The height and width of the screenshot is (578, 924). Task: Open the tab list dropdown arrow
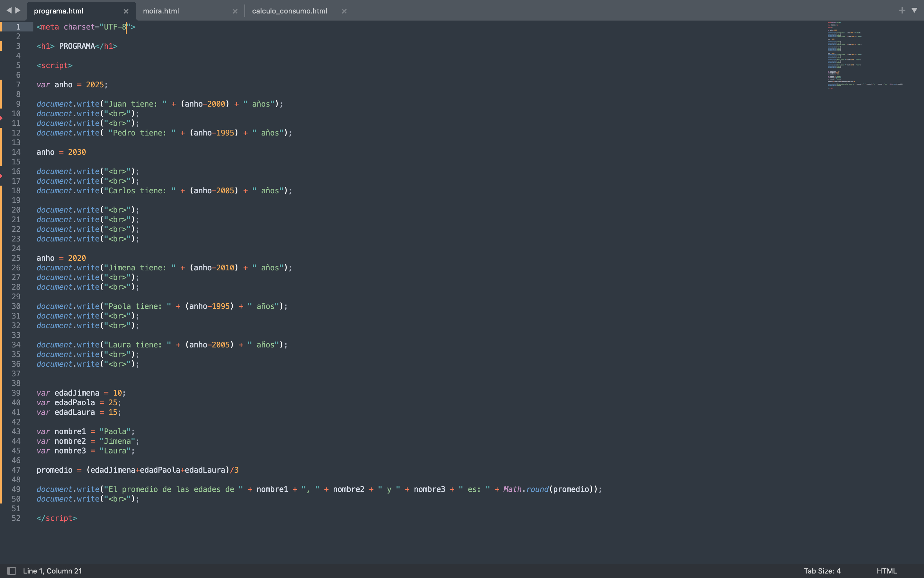914,10
